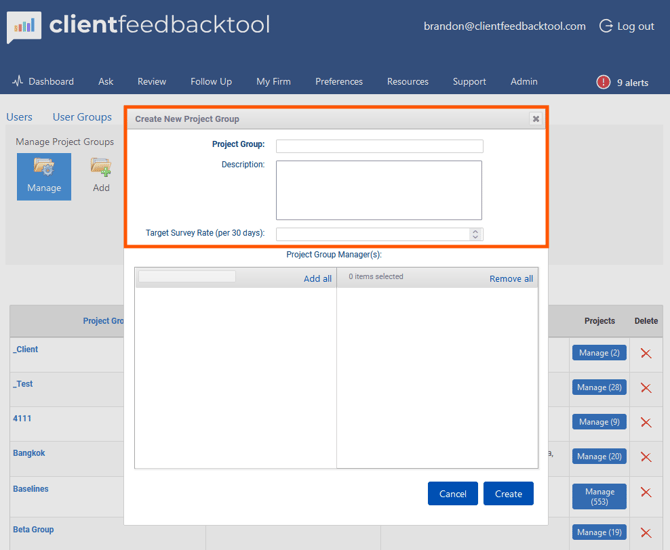
Task: Click the Add all link
Action: pos(317,279)
